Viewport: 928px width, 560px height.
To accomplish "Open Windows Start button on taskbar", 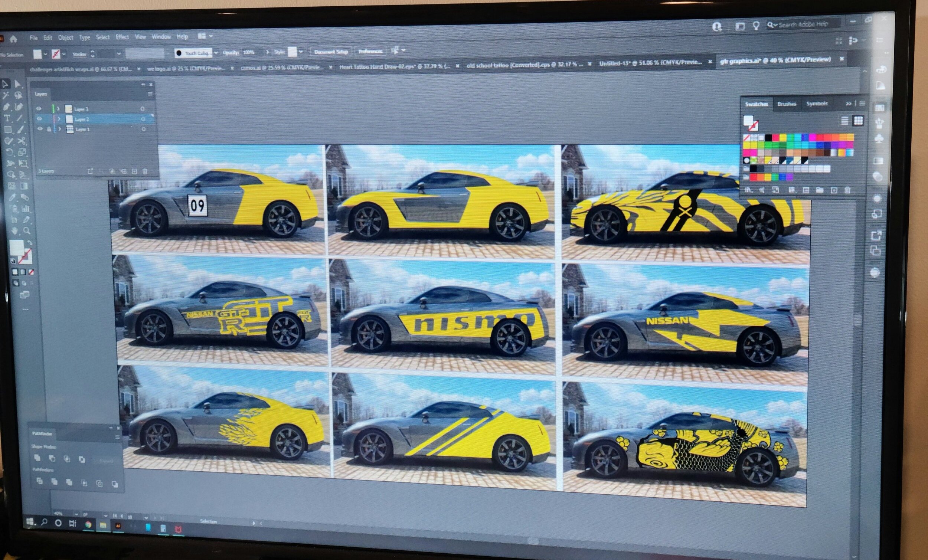I will click(30, 522).
